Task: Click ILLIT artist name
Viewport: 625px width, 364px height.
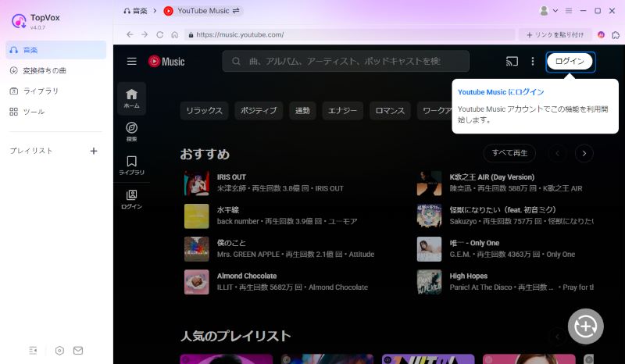Action: point(225,287)
